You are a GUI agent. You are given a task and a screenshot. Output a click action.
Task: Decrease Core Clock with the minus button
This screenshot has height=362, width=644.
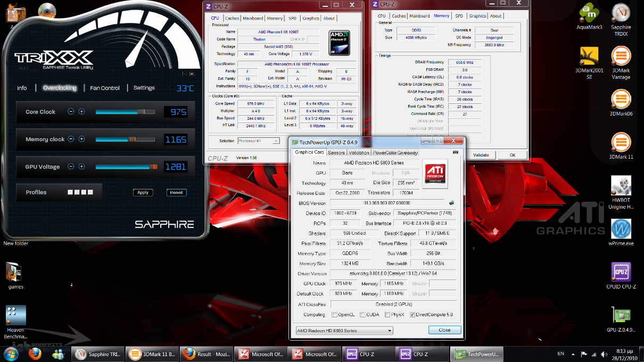(71, 112)
